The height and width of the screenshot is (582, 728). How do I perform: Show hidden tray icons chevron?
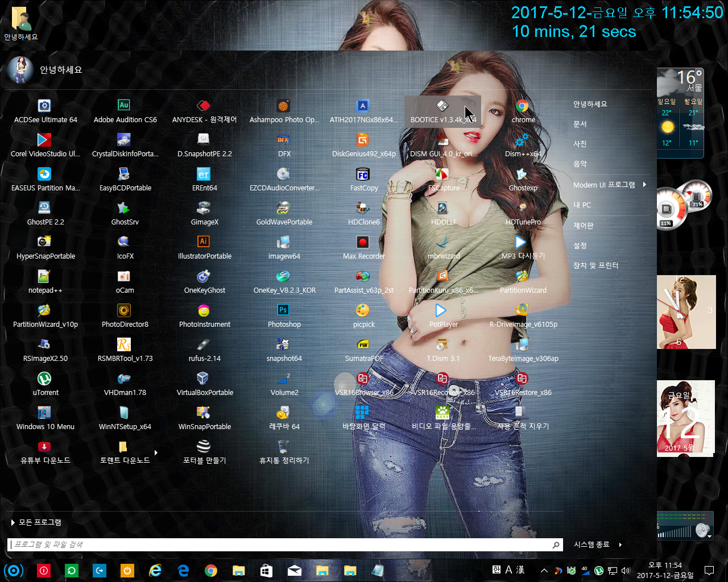pyautogui.click(x=544, y=571)
